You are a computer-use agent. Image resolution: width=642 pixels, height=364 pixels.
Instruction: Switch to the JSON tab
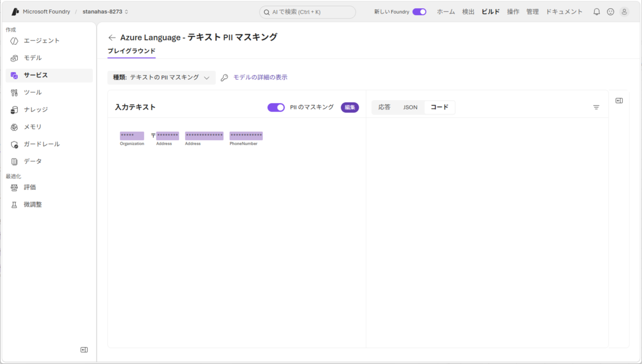[410, 107]
